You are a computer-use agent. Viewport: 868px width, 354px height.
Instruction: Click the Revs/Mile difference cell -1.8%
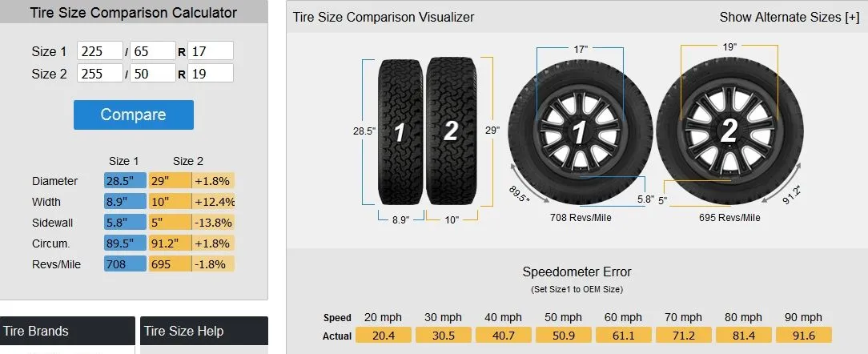[x=214, y=264]
